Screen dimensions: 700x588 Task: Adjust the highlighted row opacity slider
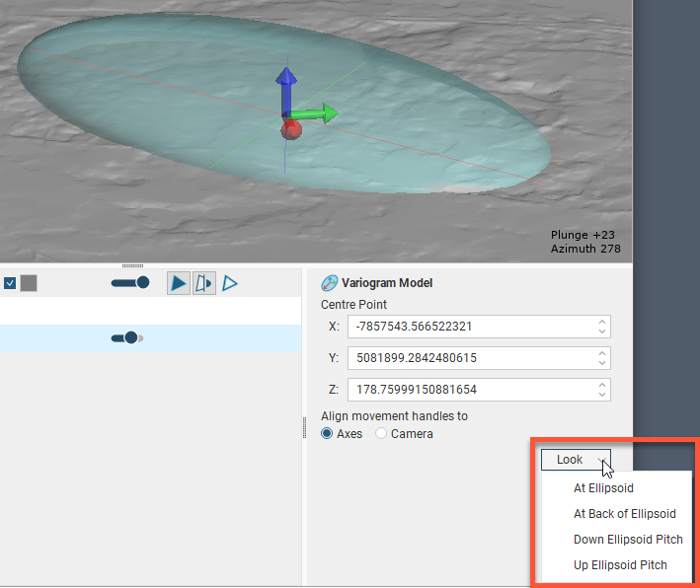[x=127, y=337]
